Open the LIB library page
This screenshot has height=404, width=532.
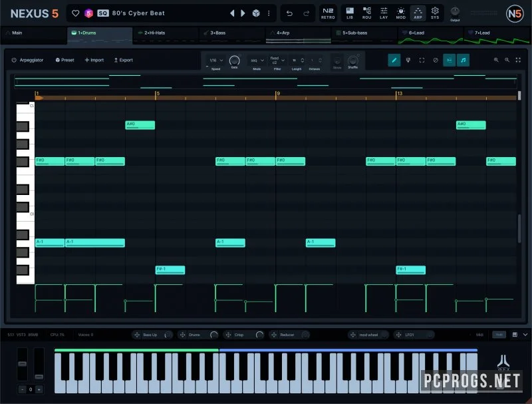tap(350, 13)
